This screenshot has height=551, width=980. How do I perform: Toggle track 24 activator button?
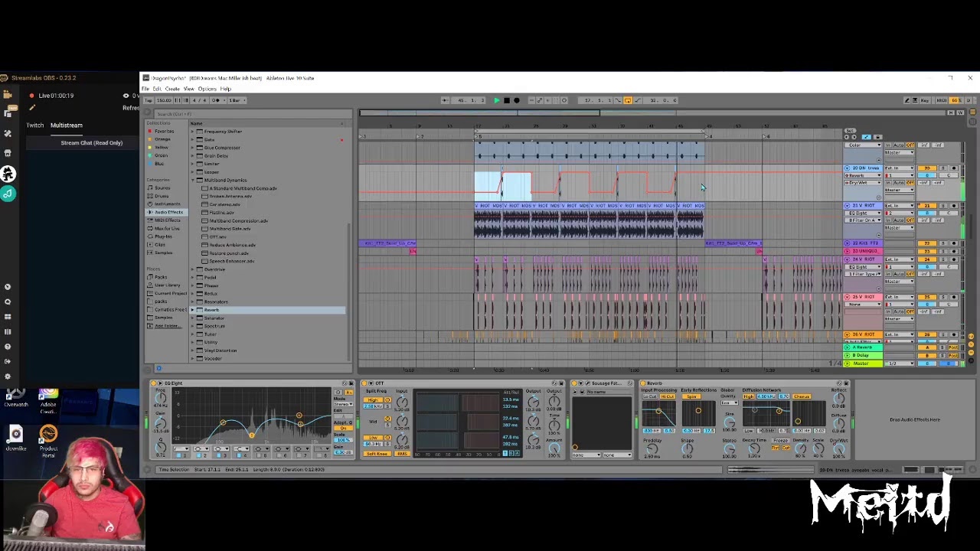928,259
